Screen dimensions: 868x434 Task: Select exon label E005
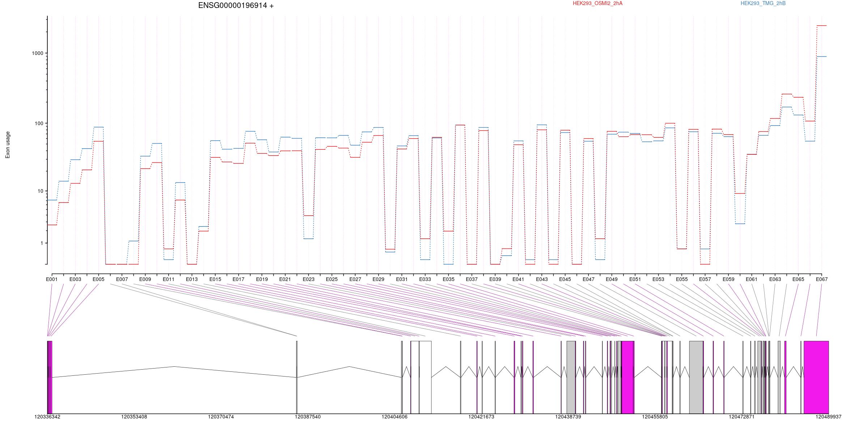[98, 279]
